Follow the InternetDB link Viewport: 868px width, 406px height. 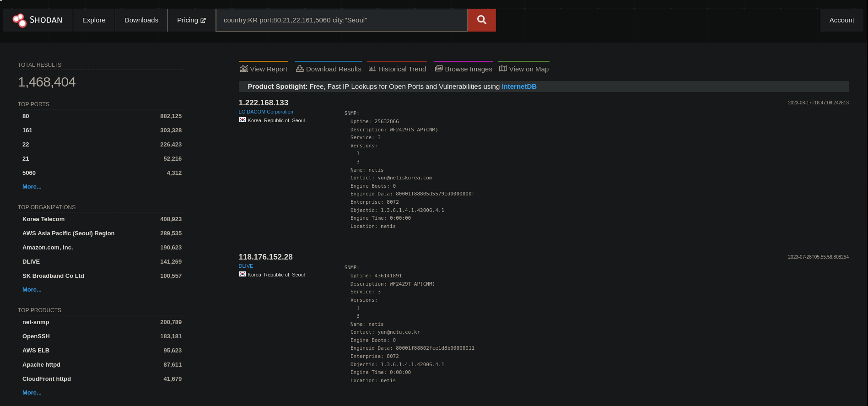519,87
